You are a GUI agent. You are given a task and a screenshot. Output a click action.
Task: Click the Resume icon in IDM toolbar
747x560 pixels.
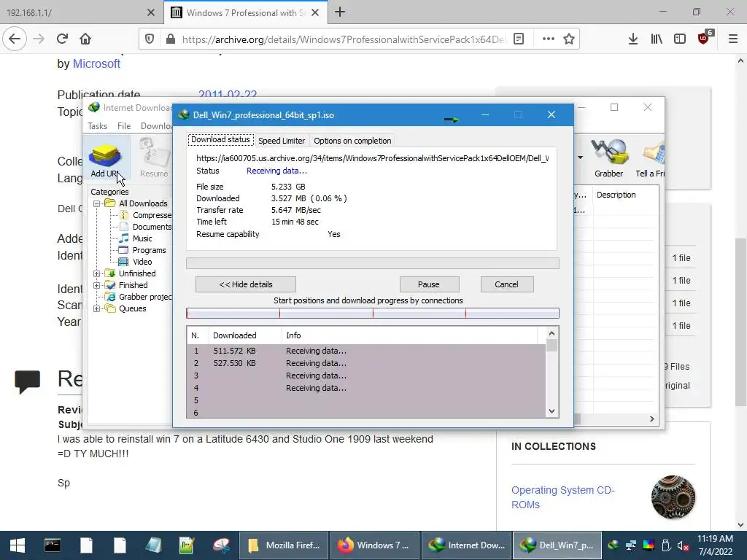(x=154, y=157)
